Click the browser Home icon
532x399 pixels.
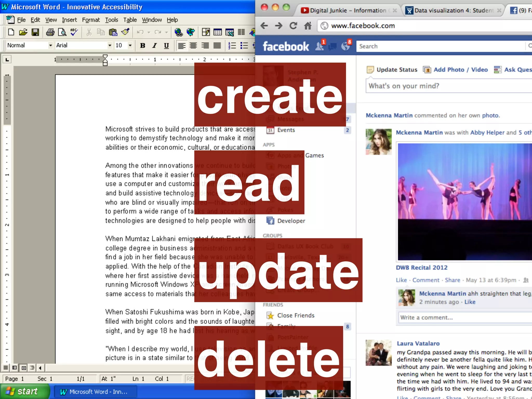(308, 26)
